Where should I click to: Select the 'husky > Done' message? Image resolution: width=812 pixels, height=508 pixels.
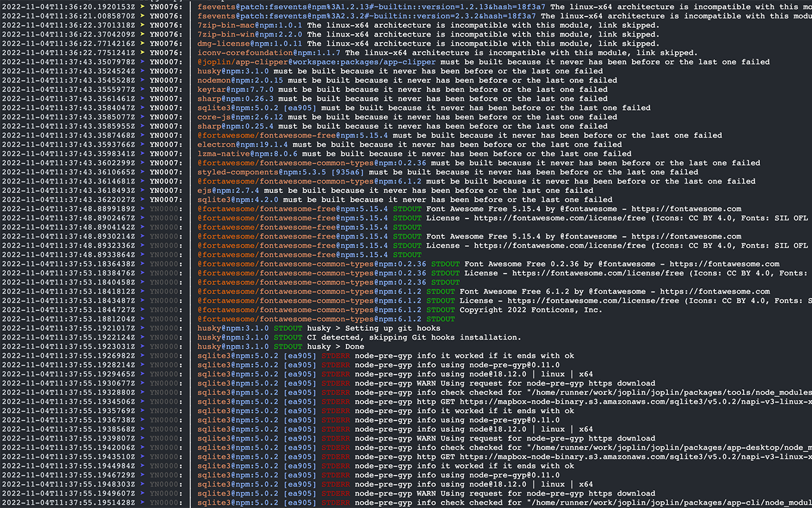tap(336, 347)
